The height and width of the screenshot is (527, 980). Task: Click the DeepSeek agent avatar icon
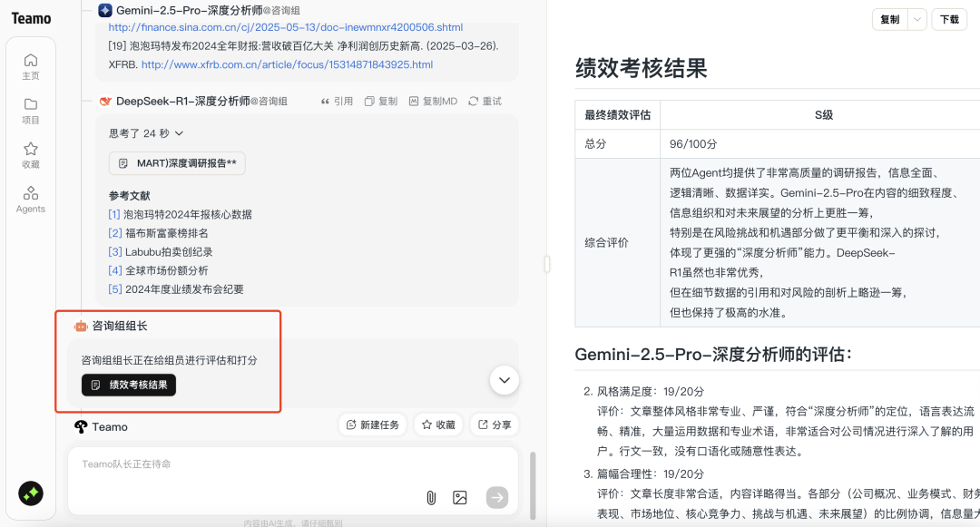(105, 102)
